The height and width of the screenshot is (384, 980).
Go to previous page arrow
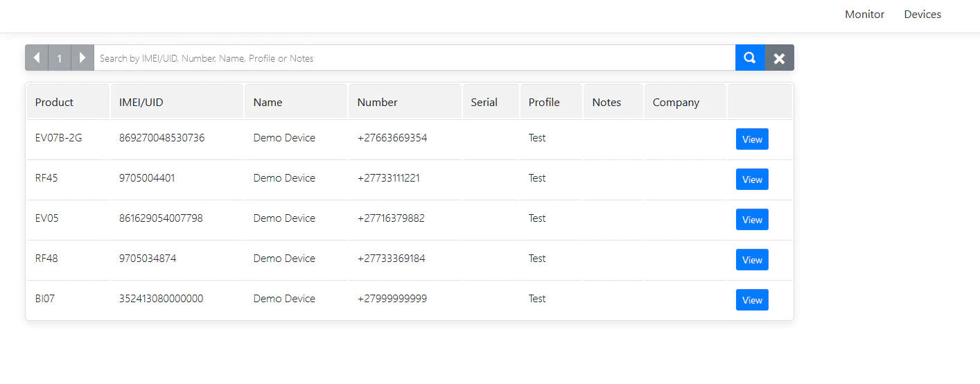tap(37, 58)
